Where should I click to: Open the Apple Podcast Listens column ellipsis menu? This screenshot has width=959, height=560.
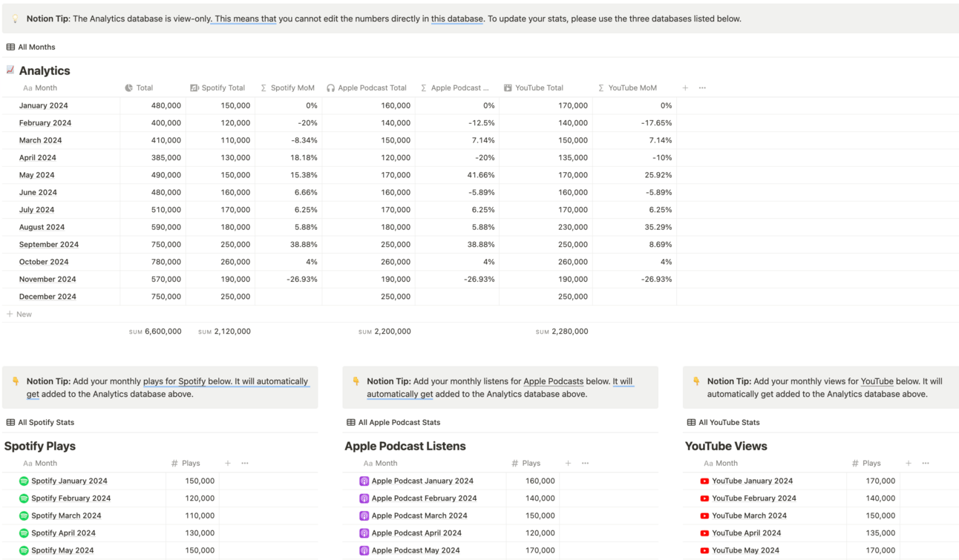point(585,463)
